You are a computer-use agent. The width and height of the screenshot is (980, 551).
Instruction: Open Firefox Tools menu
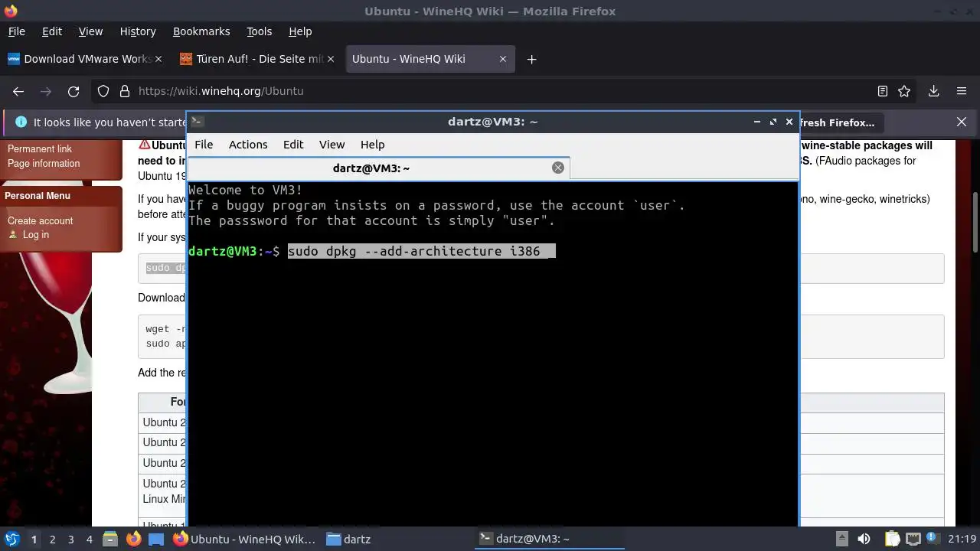coord(260,31)
